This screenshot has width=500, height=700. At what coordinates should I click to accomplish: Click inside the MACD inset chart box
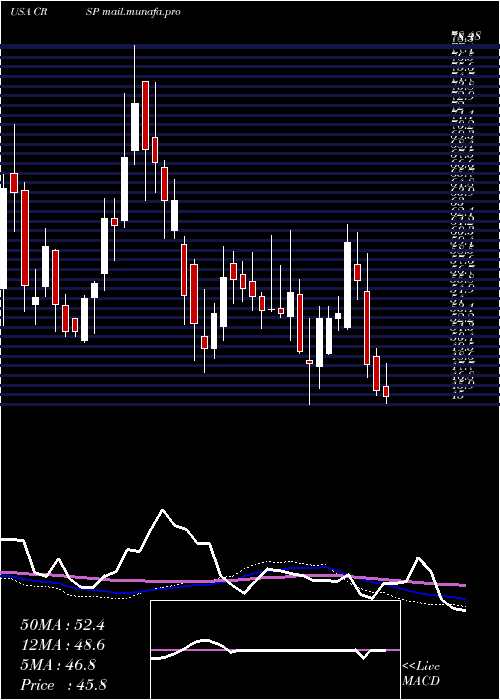tap(275, 650)
